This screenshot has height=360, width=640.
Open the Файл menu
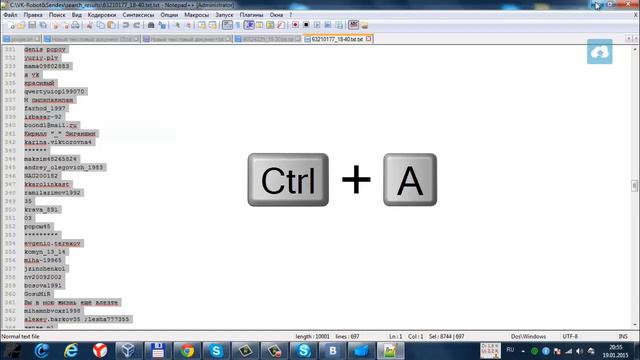[10, 15]
